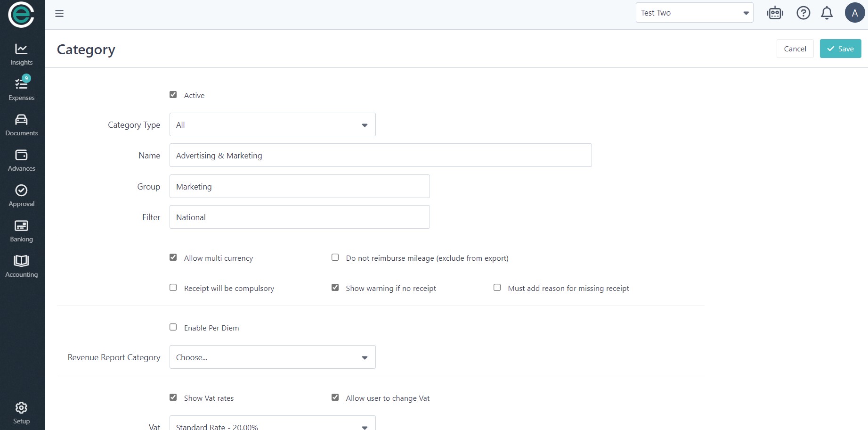868x430 pixels.
Task: Go to Advances menu label
Action: pos(22,168)
